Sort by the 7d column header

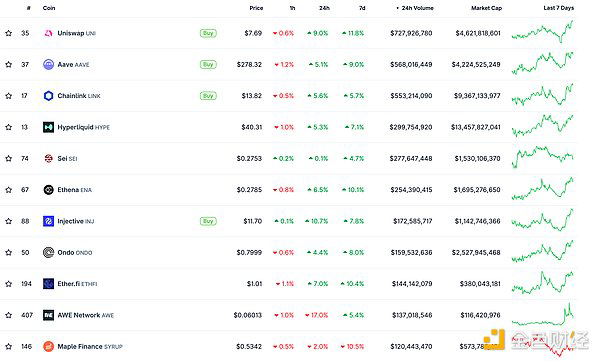click(362, 8)
